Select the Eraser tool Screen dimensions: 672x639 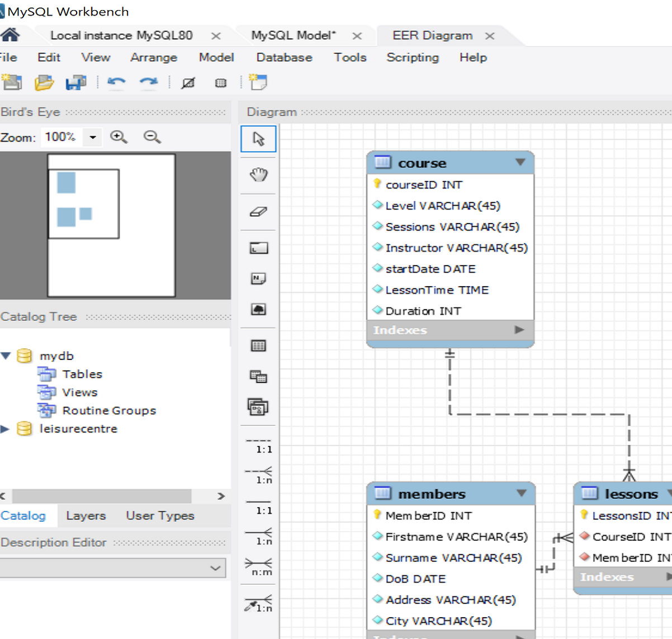(x=258, y=212)
